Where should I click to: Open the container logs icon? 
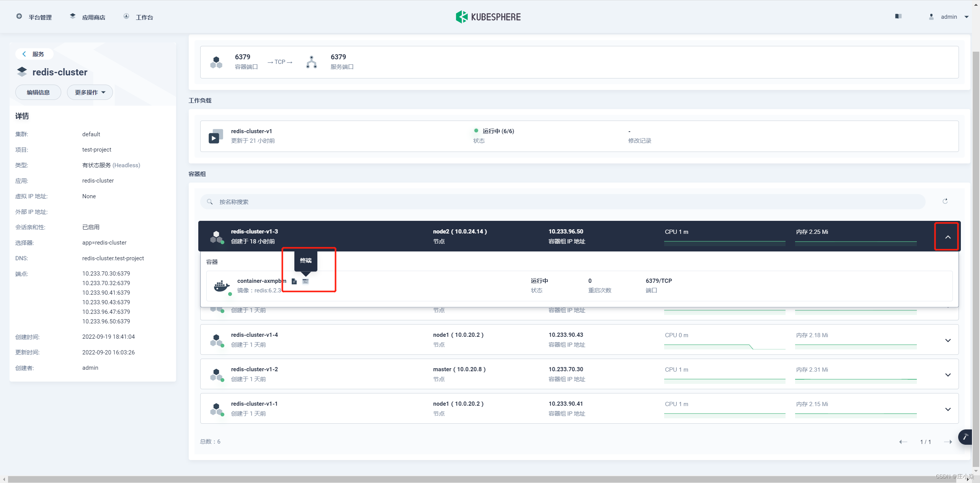[x=294, y=281]
